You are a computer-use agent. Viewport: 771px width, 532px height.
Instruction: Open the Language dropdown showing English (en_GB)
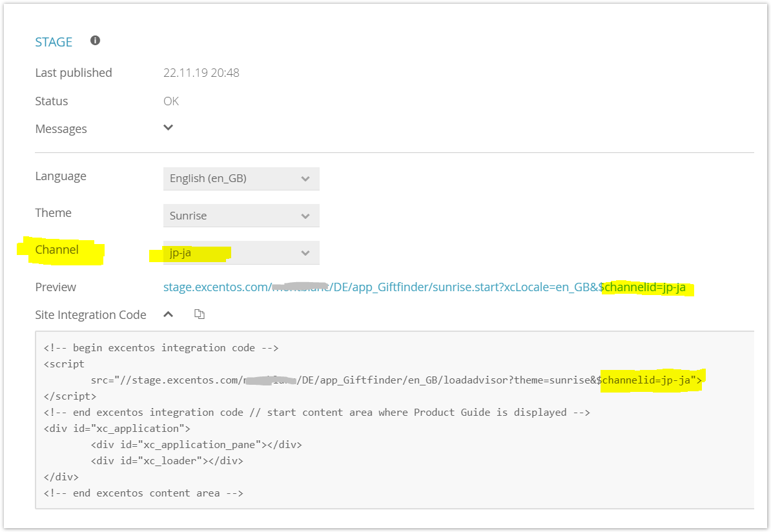241,178
